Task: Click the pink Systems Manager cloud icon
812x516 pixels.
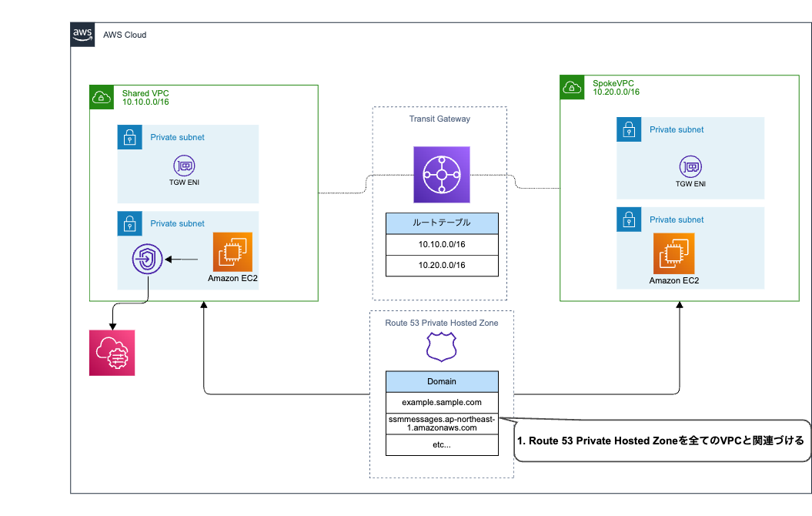Action: [x=112, y=352]
